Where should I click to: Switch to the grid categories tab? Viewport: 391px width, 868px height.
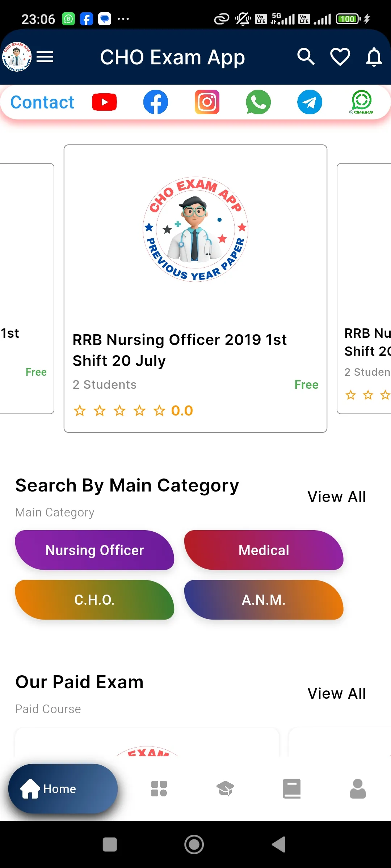[159, 789]
